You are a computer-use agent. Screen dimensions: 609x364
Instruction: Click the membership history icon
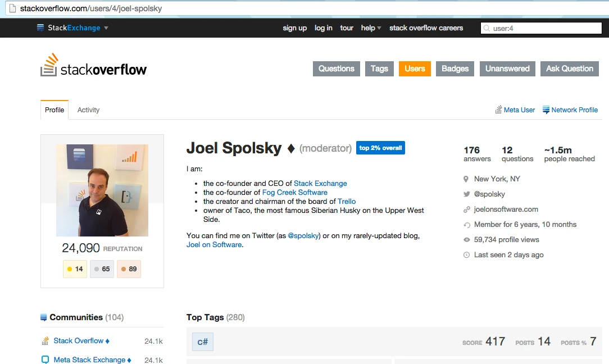coord(466,225)
